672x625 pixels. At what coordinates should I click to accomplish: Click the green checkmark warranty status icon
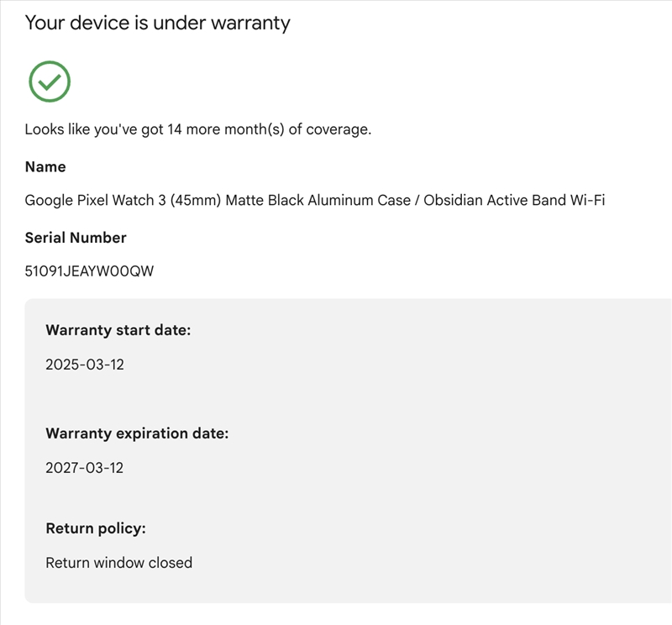(50, 81)
